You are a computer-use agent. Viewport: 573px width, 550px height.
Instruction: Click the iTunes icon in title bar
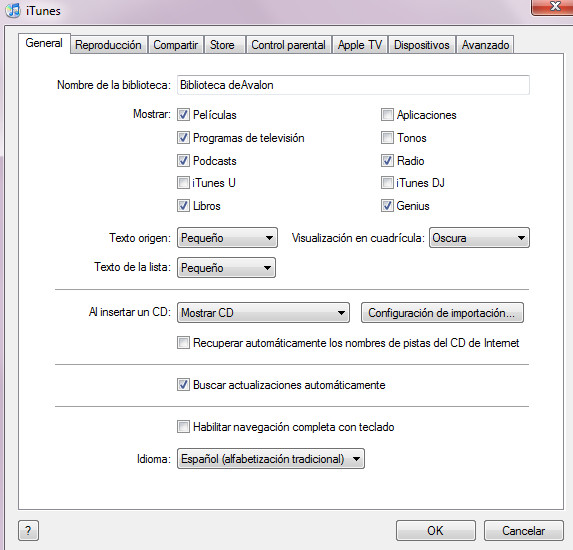pos(13,10)
